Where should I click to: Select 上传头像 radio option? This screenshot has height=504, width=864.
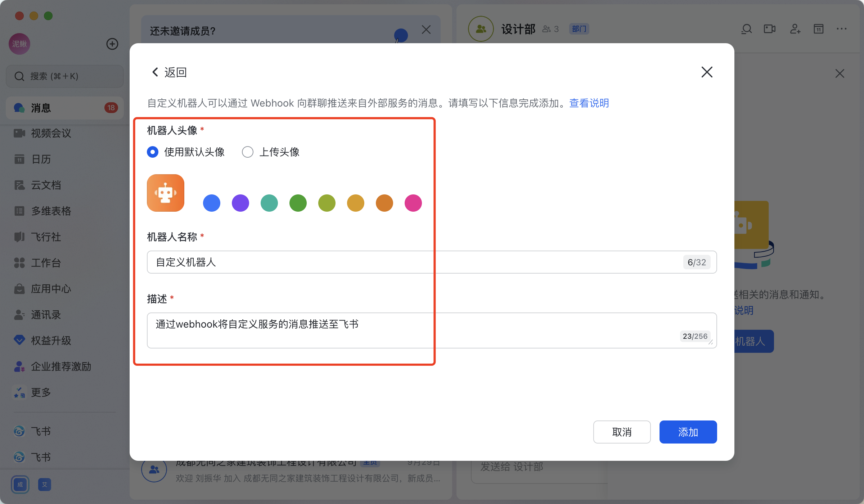pyautogui.click(x=248, y=152)
